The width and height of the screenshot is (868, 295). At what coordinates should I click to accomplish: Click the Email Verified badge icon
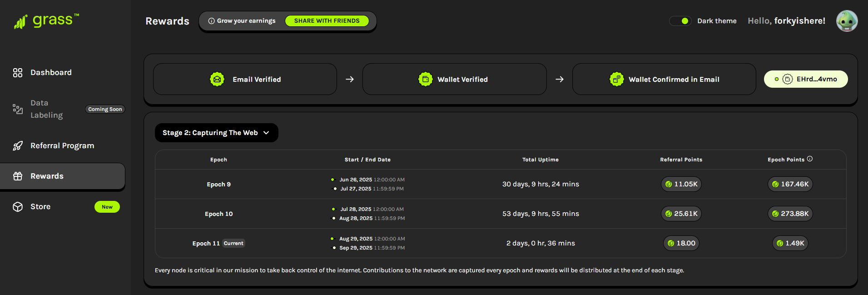pyautogui.click(x=217, y=79)
